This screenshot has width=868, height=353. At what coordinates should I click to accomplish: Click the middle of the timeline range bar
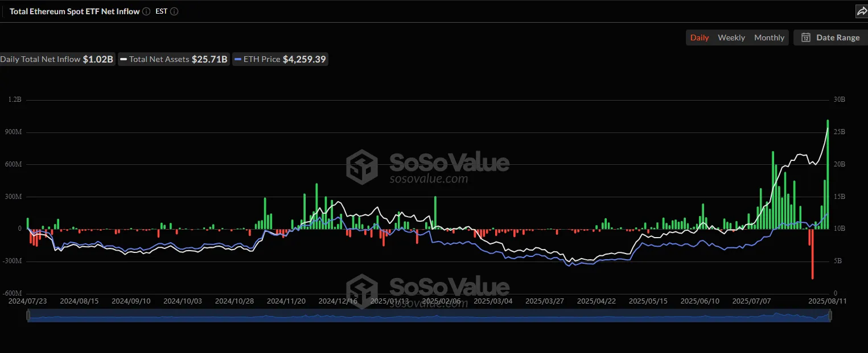tap(430, 316)
